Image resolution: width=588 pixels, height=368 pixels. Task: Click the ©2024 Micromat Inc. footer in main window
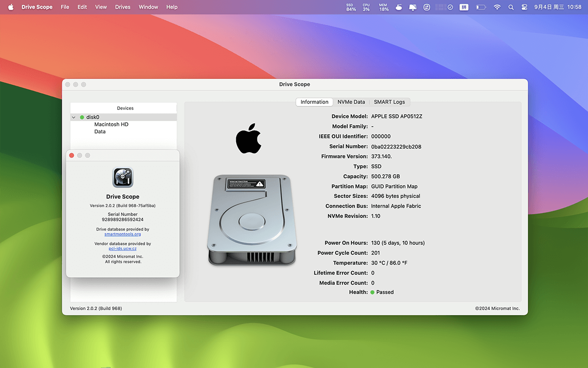[497, 309]
